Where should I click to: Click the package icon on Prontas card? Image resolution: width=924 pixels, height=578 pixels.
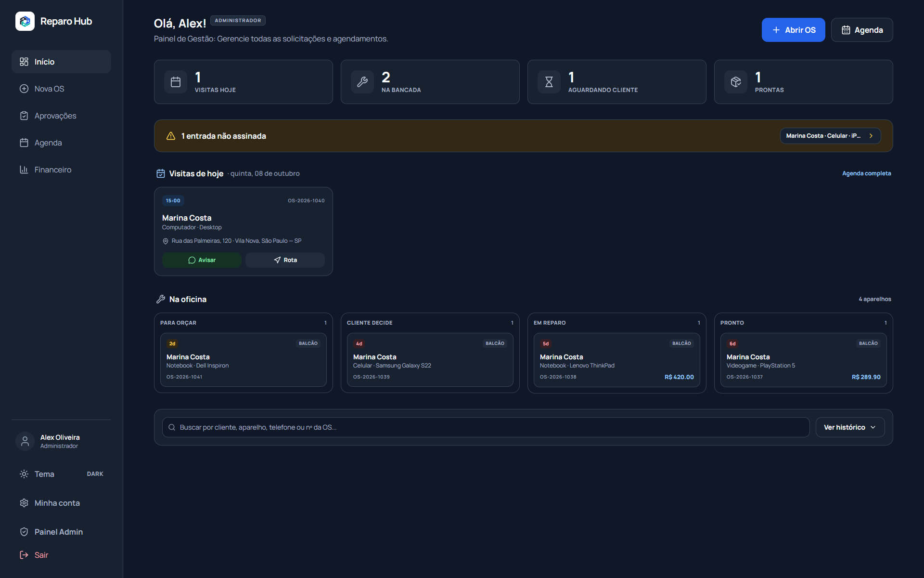(736, 82)
